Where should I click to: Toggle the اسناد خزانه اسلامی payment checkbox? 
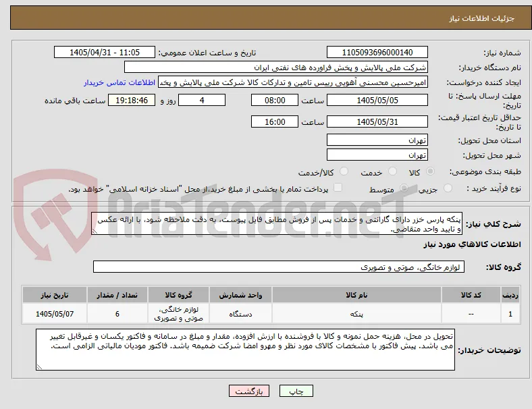tap(338, 188)
